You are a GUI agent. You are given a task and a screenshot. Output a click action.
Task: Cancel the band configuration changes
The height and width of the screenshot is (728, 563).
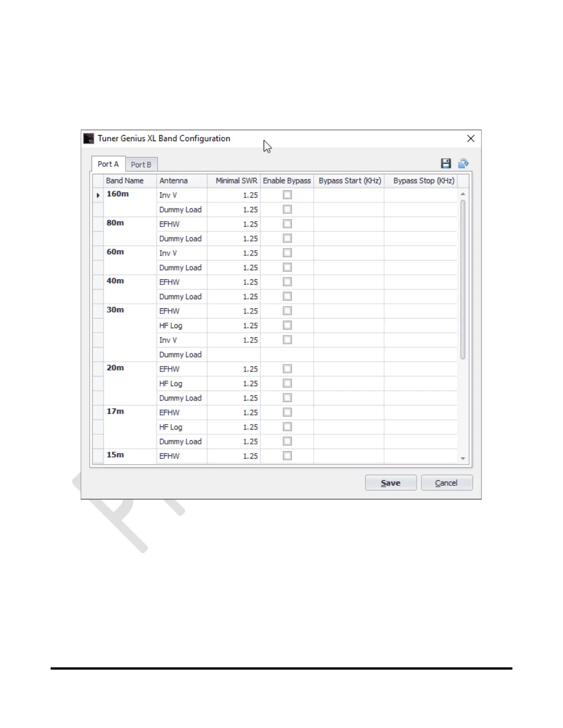tap(446, 483)
